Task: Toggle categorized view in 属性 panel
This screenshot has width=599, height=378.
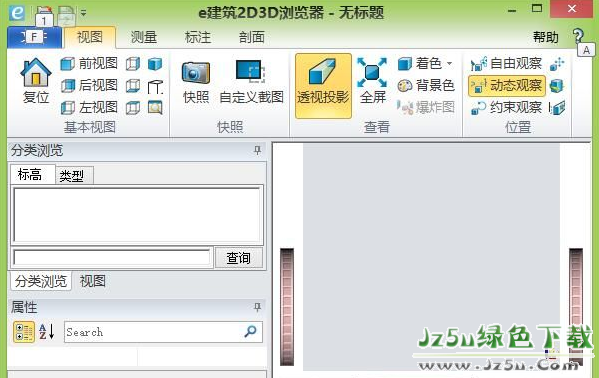Action: click(x=24, y=331)
